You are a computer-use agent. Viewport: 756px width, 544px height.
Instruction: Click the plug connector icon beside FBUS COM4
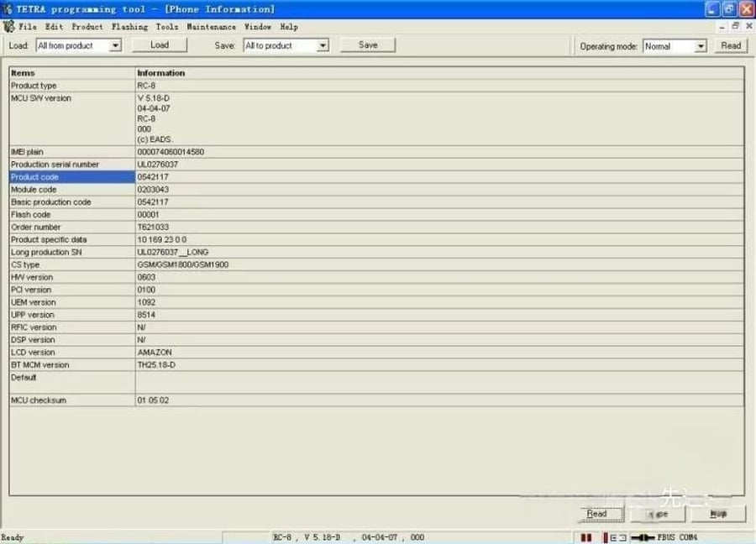point(643,537)
